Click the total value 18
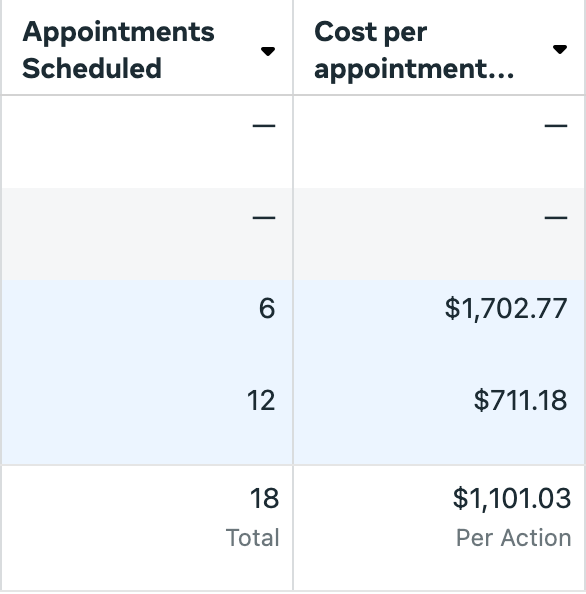 point(264,498)
